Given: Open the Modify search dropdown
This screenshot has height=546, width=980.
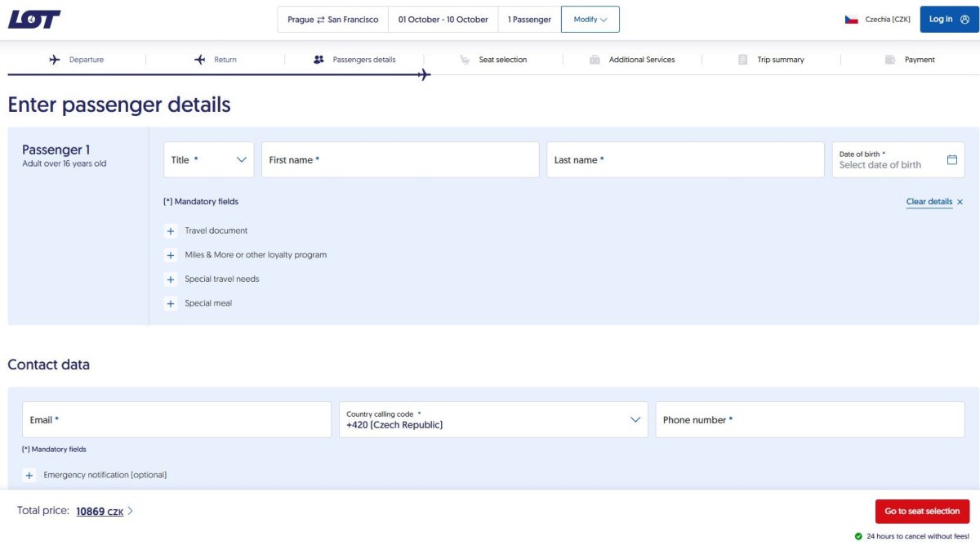Looking at the screenshot, I should 590,20.
